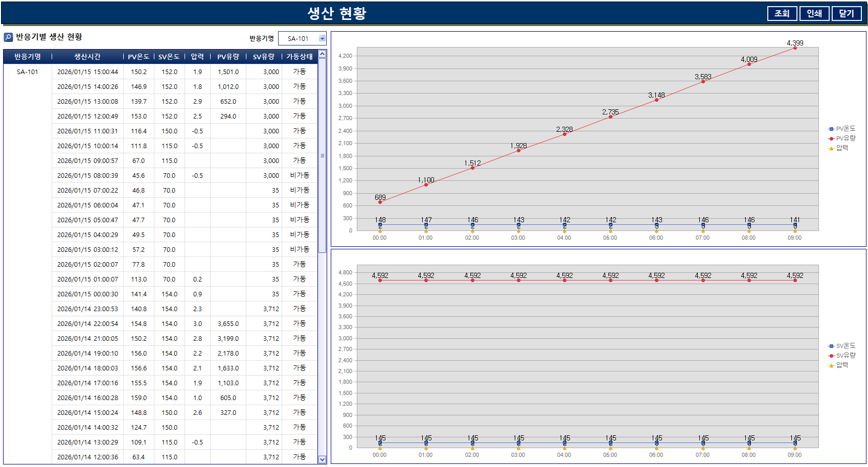Click the magnifier icon beside 반응기별 생산 현황
The width and height of the screenshot is (868, 467).
[8, 37]
